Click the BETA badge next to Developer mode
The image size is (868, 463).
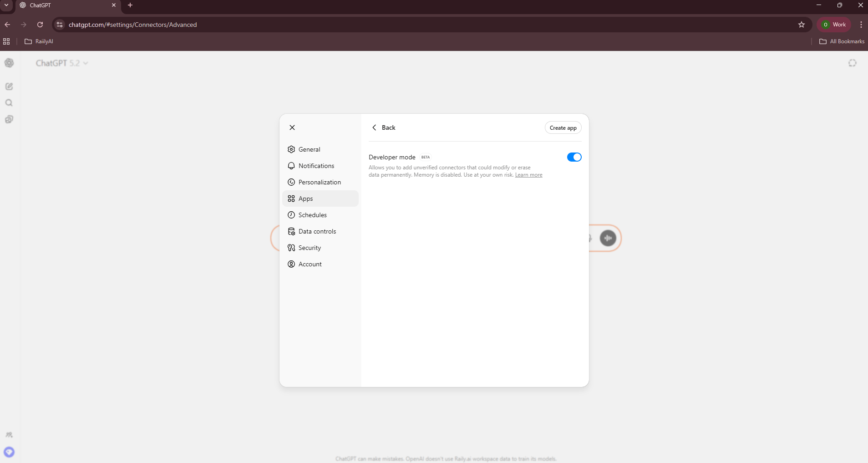pos(425,157)
